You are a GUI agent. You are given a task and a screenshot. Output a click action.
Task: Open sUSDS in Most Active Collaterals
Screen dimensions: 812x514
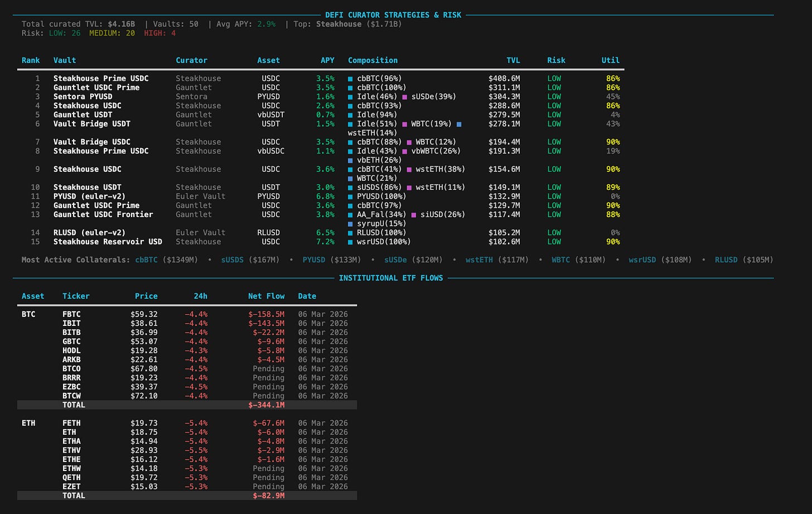click(x=233, y=260)
